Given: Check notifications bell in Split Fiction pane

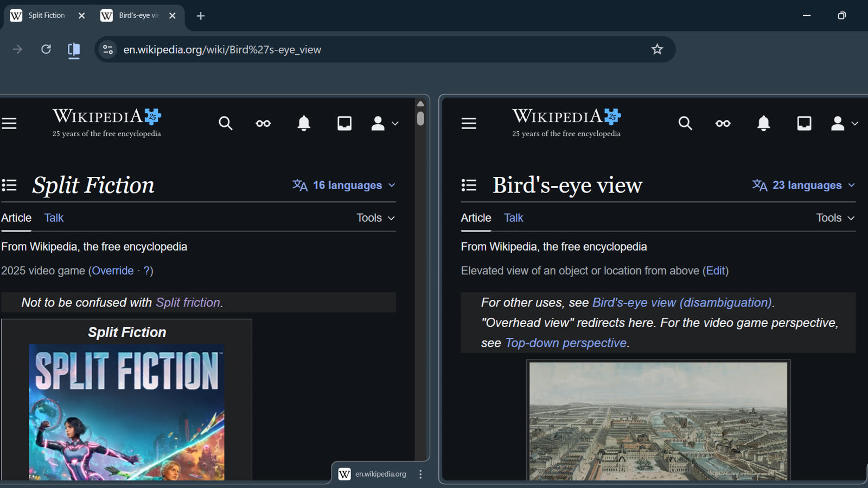Looking at the screenshot, I should coord(304,124).
